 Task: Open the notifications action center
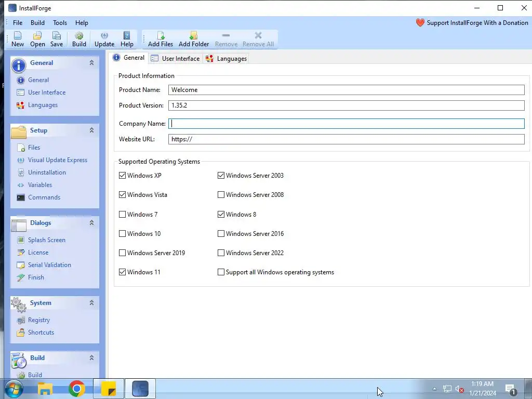coord(511,390)
